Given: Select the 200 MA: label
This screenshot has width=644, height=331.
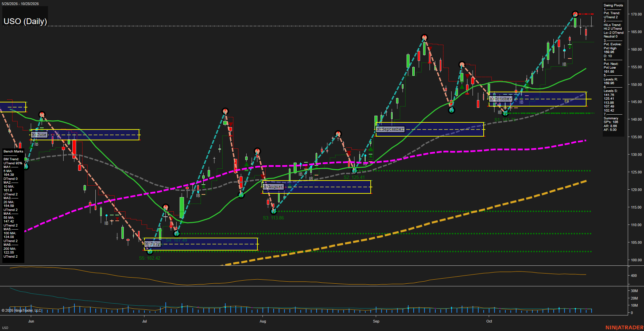Looking at the screenshot, I should tap(9, 249).
